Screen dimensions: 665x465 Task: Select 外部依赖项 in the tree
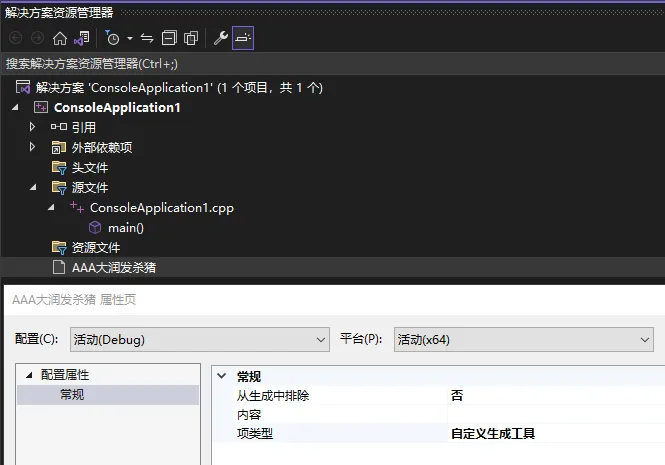(102, 147)
